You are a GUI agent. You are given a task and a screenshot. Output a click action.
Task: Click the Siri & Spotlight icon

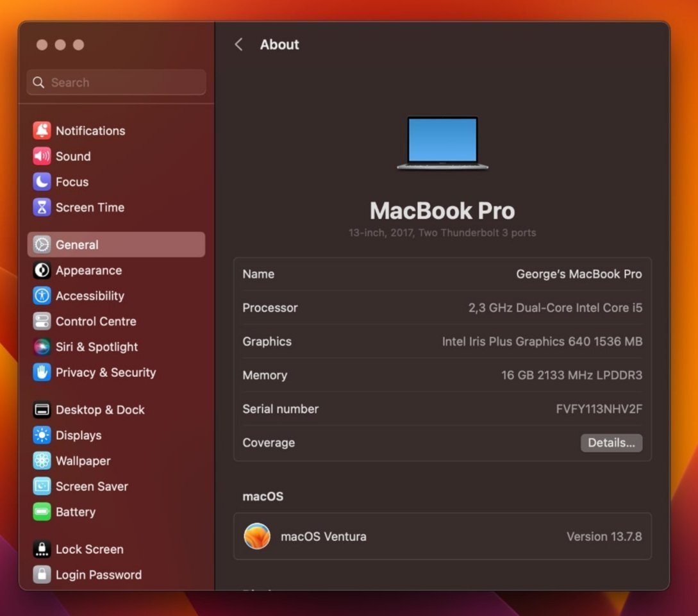pos(42,347)
